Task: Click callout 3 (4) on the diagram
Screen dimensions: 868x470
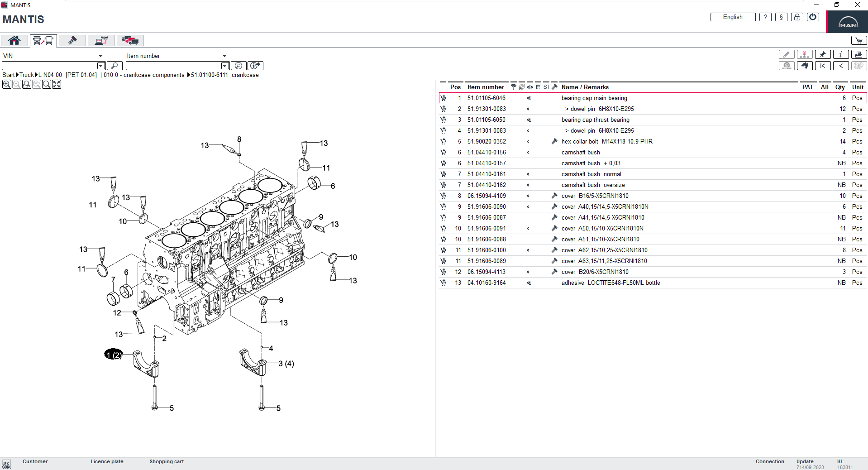Action: point(286,364)
